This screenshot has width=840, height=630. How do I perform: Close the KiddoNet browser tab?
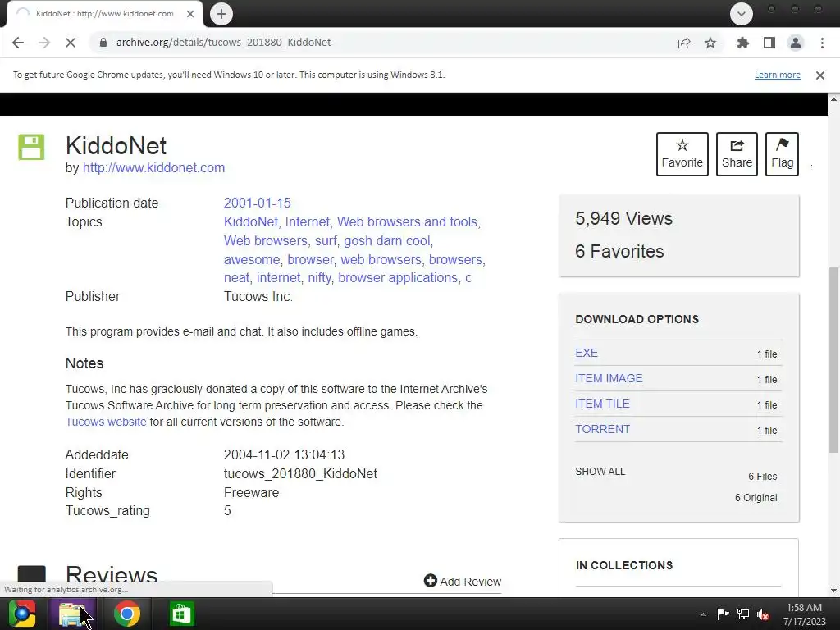[190, 14]
